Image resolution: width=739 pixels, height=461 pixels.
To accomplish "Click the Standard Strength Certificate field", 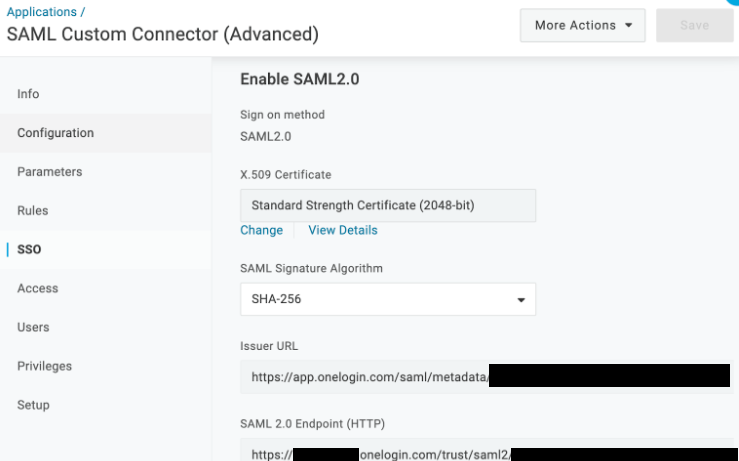I will click(x=388, y=206).
